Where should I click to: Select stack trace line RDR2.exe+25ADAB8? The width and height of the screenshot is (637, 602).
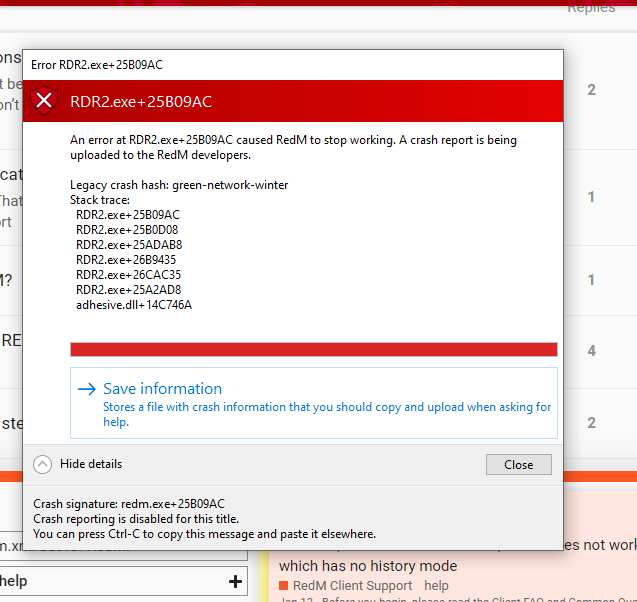click(x=129, y=245)
